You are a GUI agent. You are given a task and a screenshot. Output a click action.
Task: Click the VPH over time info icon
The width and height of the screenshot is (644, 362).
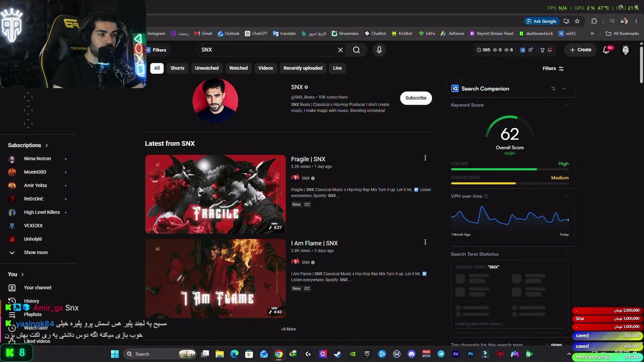click(x=486, y=196)
